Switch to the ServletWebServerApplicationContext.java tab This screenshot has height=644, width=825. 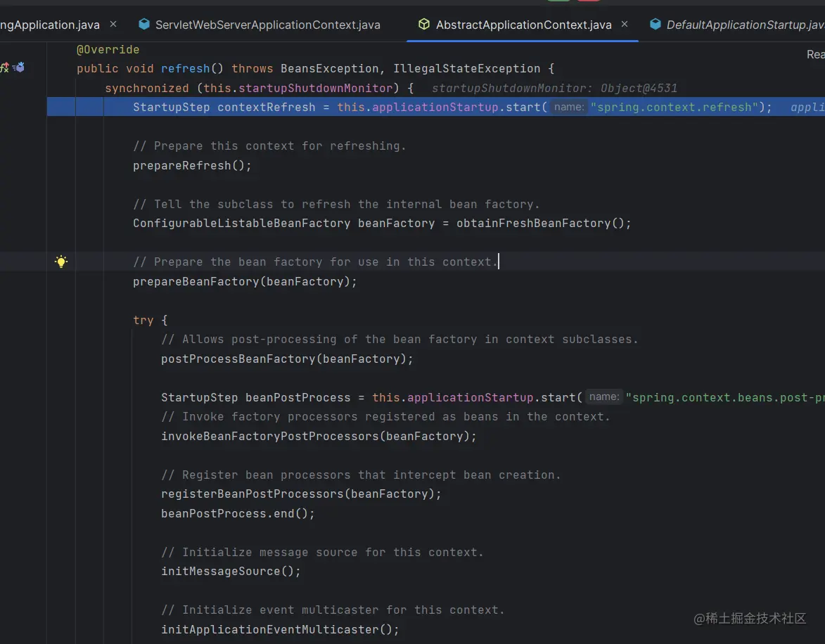(x=267, y=25)
